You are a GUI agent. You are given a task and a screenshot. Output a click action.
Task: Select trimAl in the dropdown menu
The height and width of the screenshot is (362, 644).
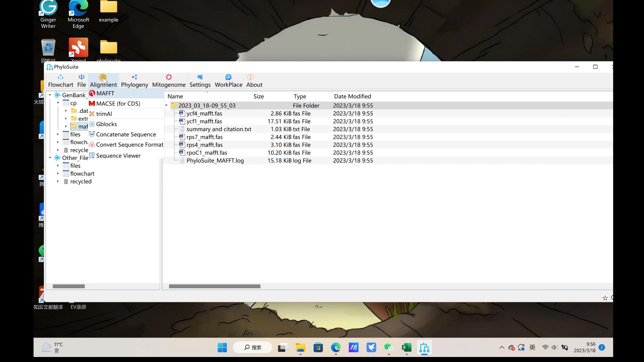104,114
